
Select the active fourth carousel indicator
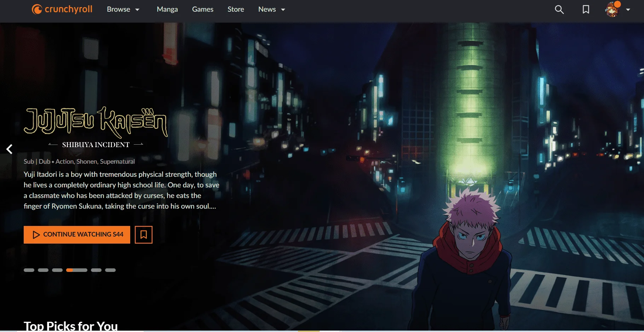tap(77, 270)
